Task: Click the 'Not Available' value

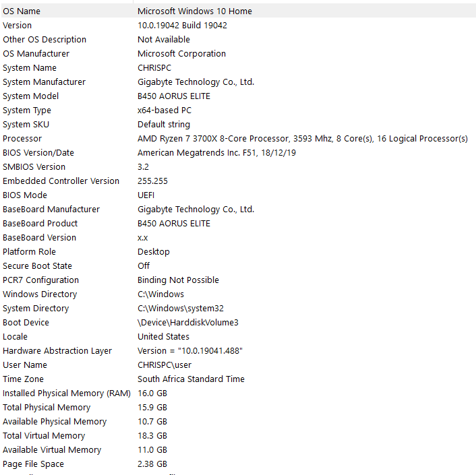Action: pyautogui.click(x=164, y=40)
